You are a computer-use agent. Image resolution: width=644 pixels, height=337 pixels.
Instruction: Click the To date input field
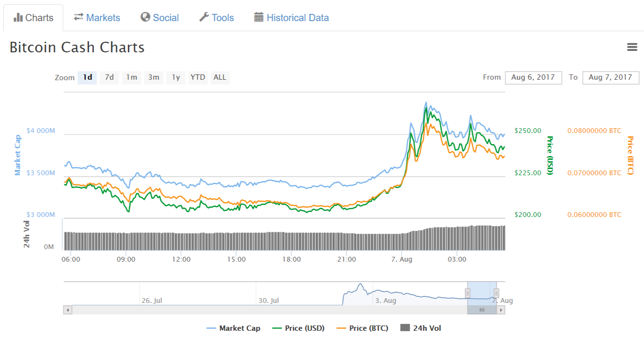pos(610,77)
